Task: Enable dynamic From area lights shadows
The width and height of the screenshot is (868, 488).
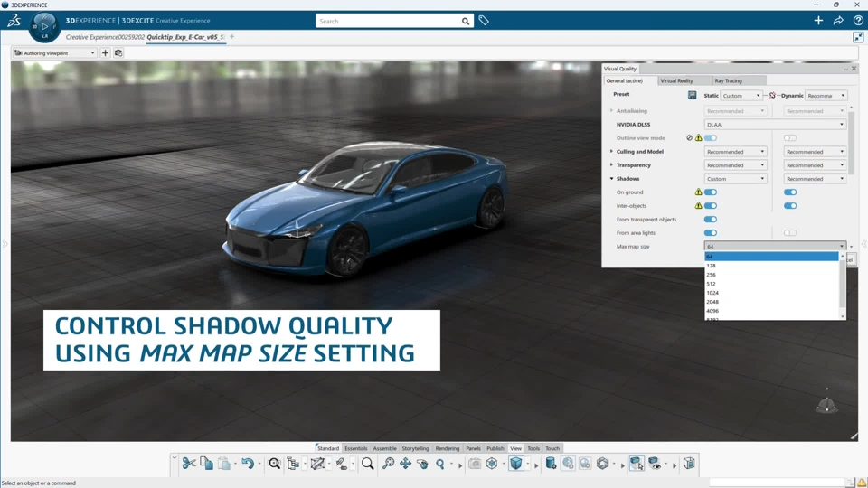Action: 790,233
